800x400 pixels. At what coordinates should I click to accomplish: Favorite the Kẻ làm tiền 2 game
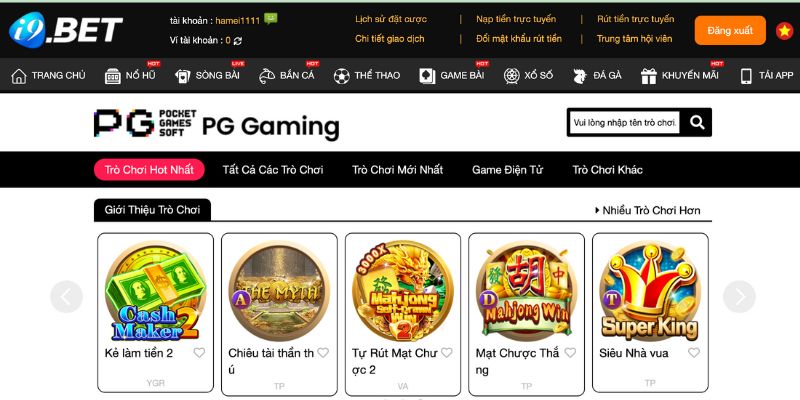click(x=199, y=353)
